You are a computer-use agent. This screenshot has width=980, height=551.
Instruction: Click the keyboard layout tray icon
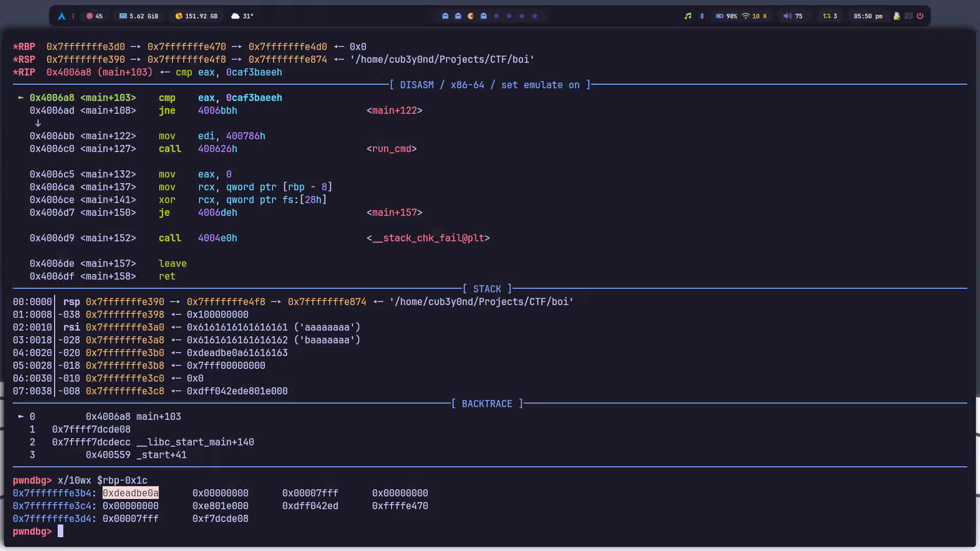909,16
